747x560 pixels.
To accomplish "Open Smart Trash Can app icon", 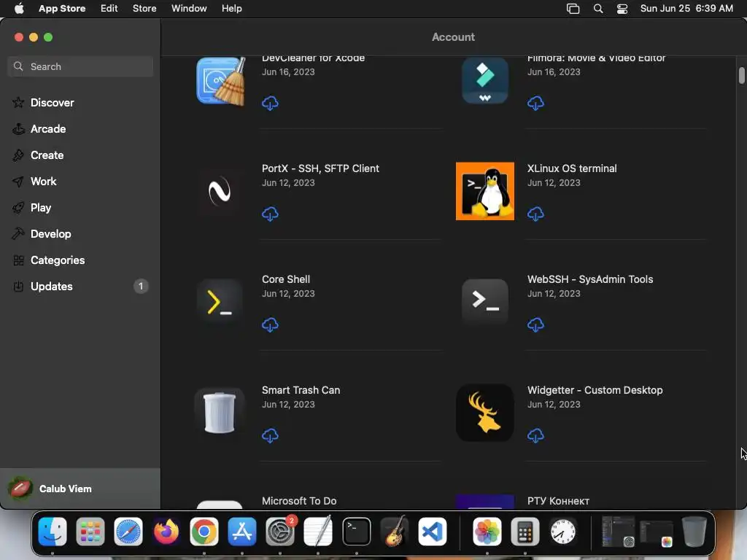I will click(220, 413).
